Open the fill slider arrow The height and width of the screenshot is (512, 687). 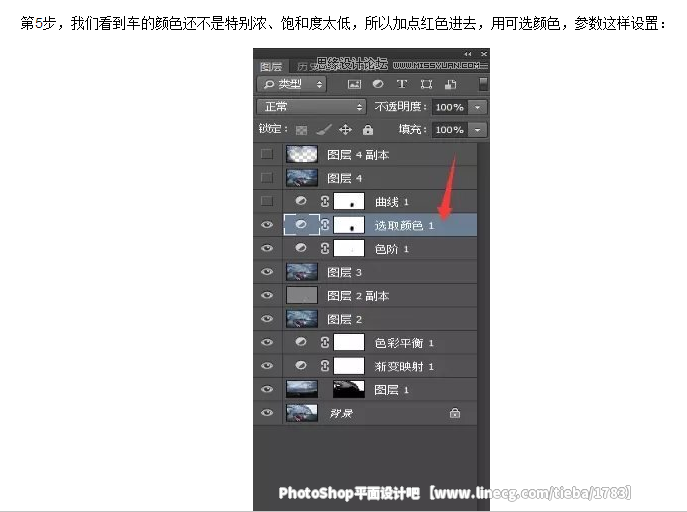click(478, 130)
